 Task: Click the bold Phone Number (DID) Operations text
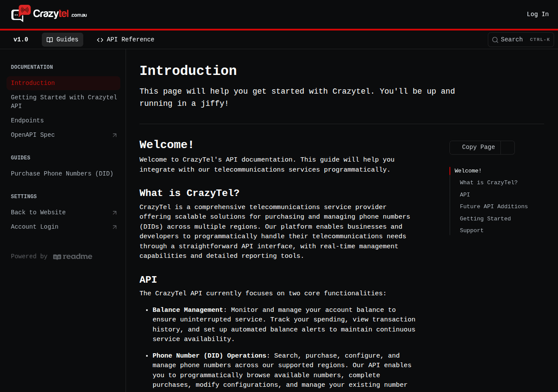click(x=210, y=356)
